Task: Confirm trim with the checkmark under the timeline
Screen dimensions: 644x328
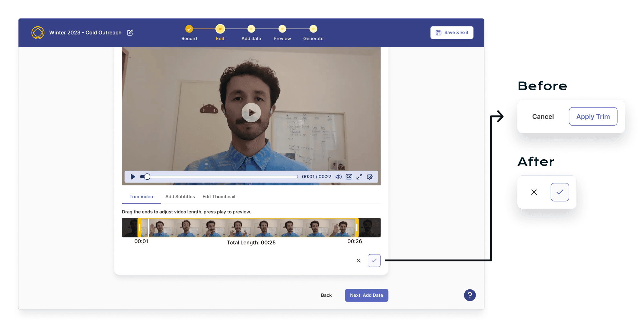Action: click(x=374, y=261)
